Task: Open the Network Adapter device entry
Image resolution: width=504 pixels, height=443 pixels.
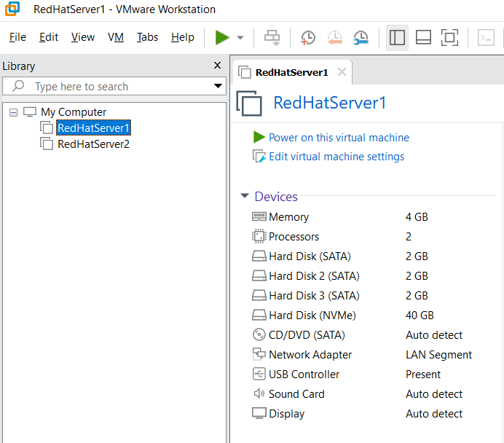Action: pos(310,355)
